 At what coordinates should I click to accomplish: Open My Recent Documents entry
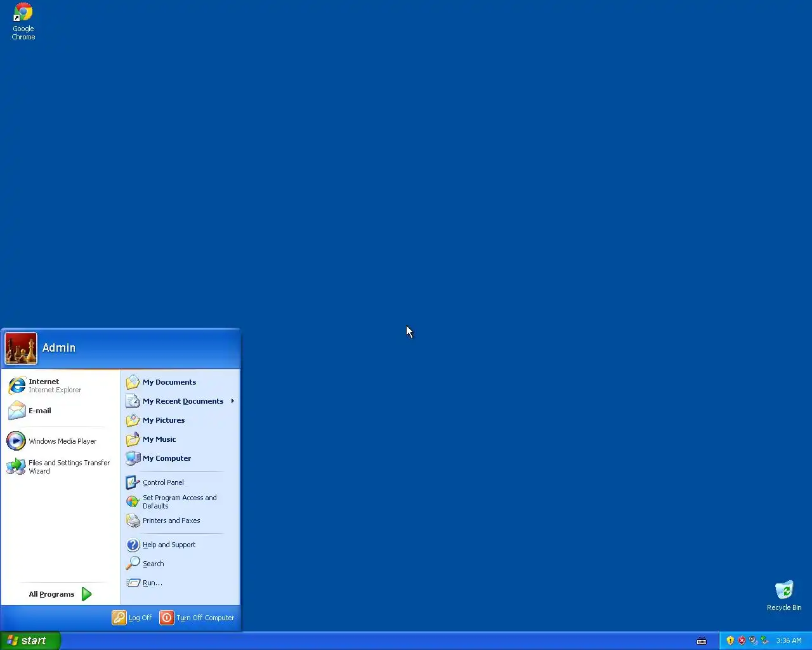(x=181, y=401)
